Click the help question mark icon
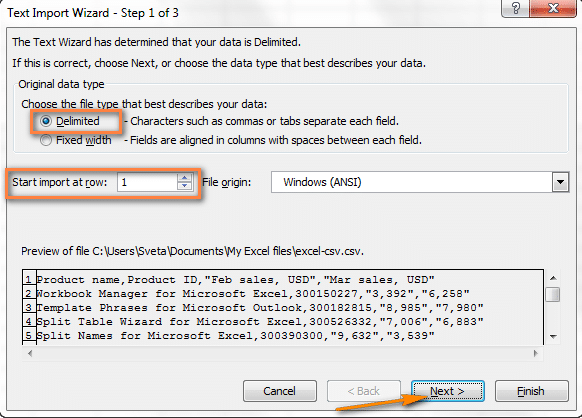This screenshot has width=582, height=418. (x=516, y=7)
